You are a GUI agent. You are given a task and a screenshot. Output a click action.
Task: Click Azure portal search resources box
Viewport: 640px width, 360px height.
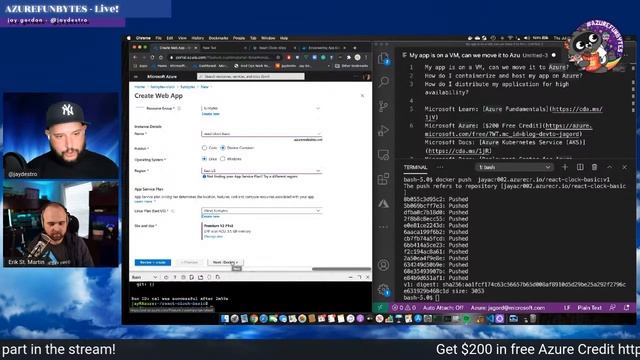click(x=250, y=76)
